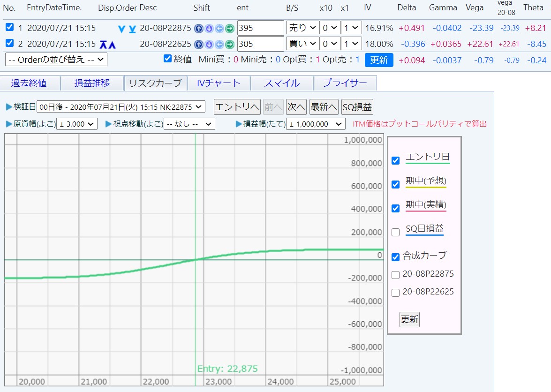Screen dimensions: 551x392
Task: Shift strike down for 20-08P22625
Action: coord(209,44)
